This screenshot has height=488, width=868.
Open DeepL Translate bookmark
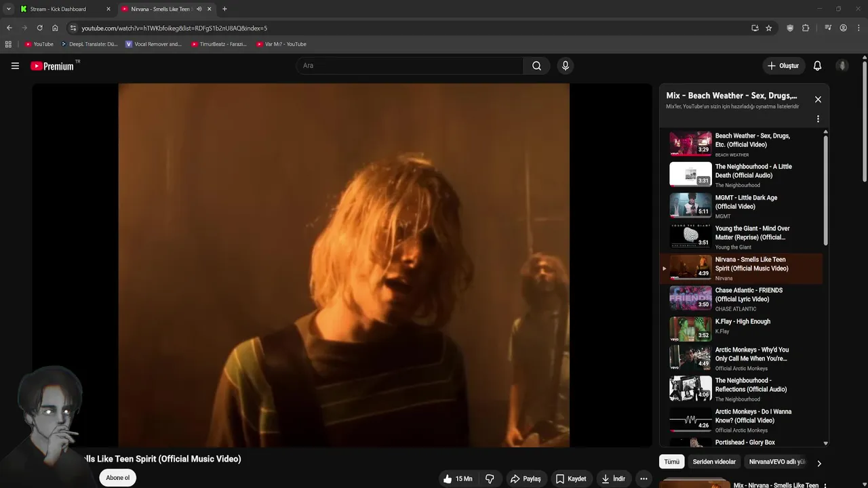pyautogui.click(x=90, y=44)
